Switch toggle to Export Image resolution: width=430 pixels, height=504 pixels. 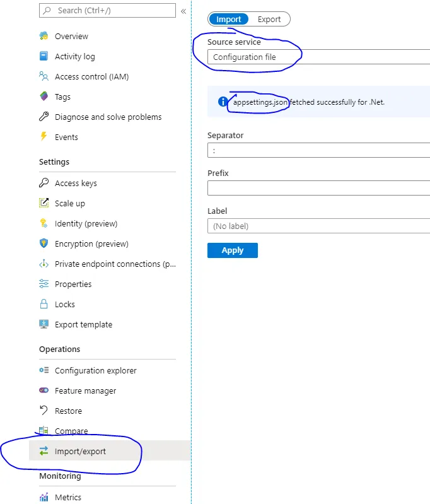269,20
